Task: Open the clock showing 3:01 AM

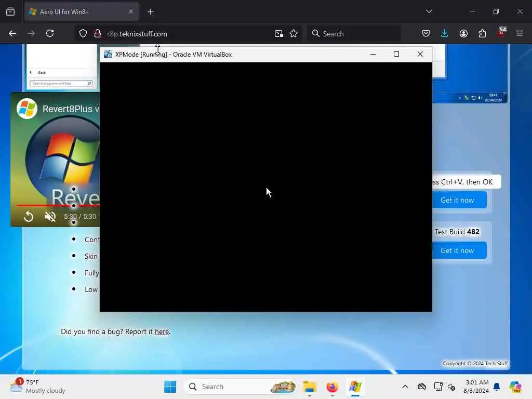Action: 476,387
